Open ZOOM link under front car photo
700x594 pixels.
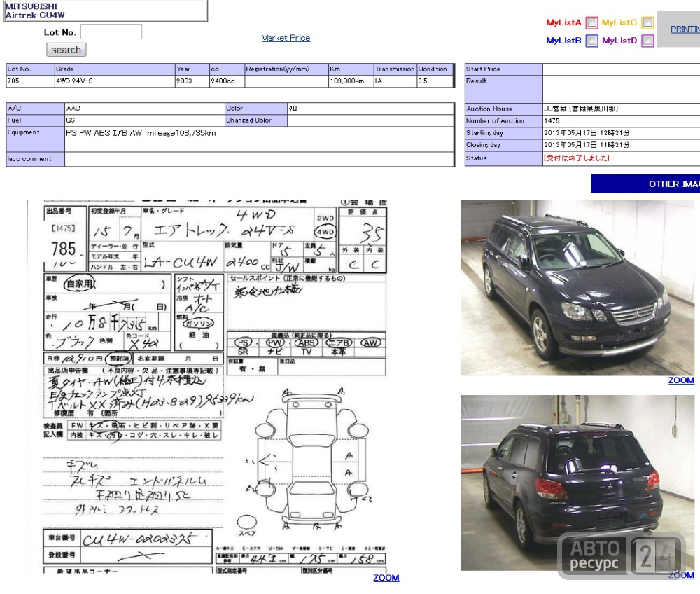[681, 380]
